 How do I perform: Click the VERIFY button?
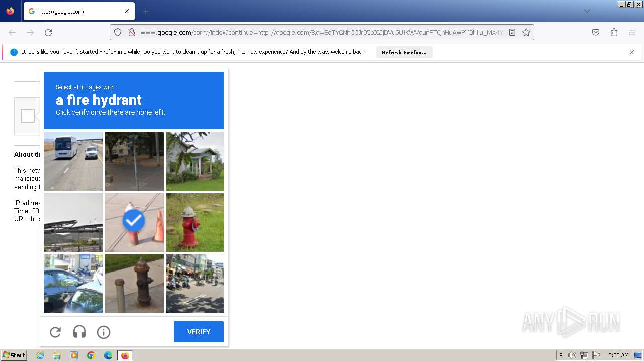199,332
